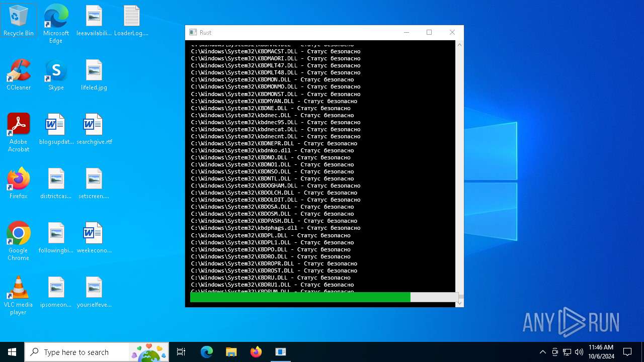Image resolution: width=644 pixels, height=362 pixels.
Task: Click the Rust window title icon
Action: point(193,32)
